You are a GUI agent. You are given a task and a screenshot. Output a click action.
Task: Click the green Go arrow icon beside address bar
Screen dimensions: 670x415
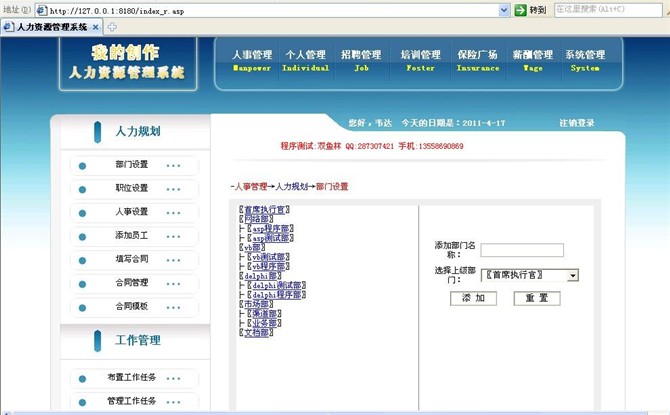click(x=521, y=9)
